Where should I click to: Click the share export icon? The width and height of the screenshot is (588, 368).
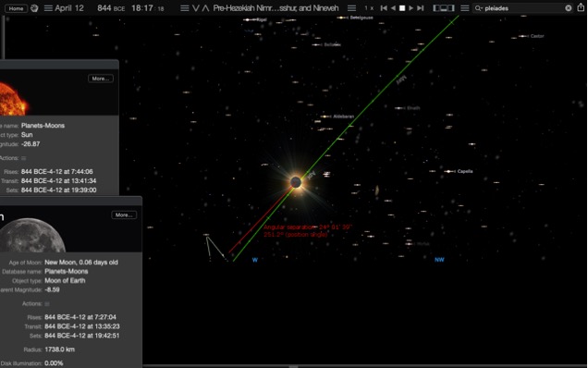[x=581, y=7]
